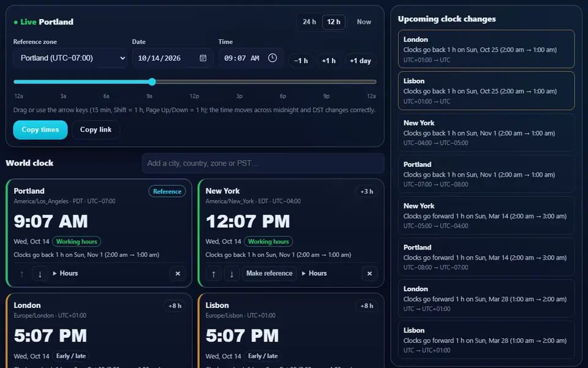Select Portland Nov 1 clock change entry
Viewport: 588px width, 368px height.
(x=486, y=174)
